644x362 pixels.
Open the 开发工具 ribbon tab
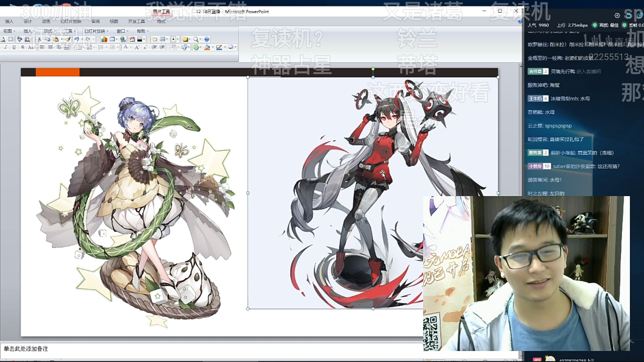(136, 21)
